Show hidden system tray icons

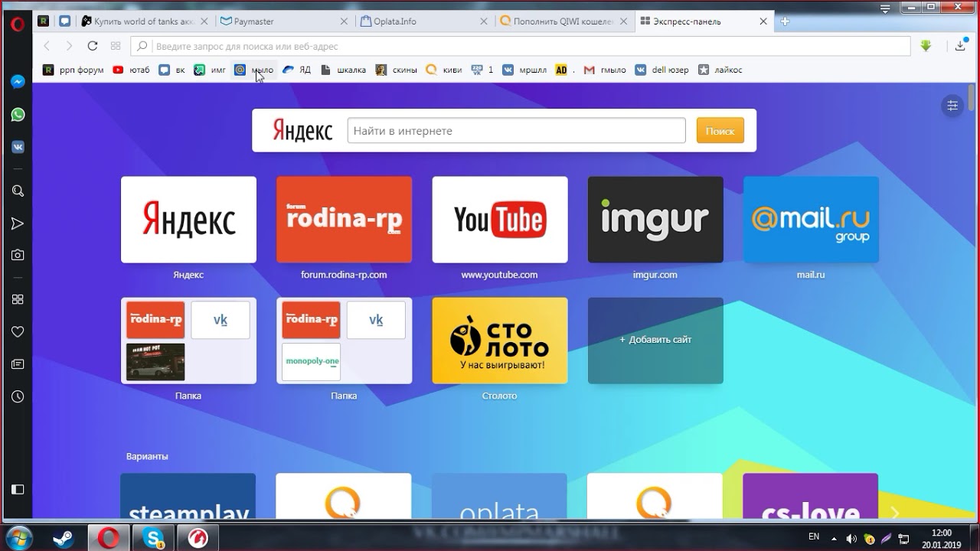coord(834,537)
